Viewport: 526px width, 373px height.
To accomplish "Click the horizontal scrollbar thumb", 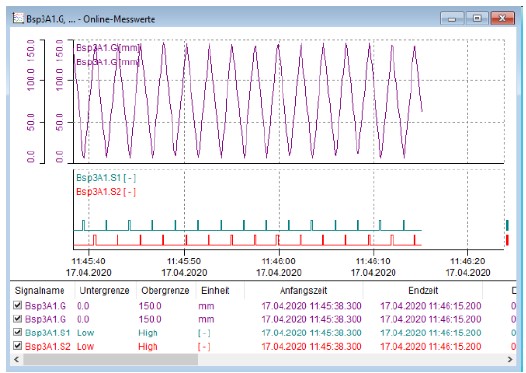I will (110, 360).
